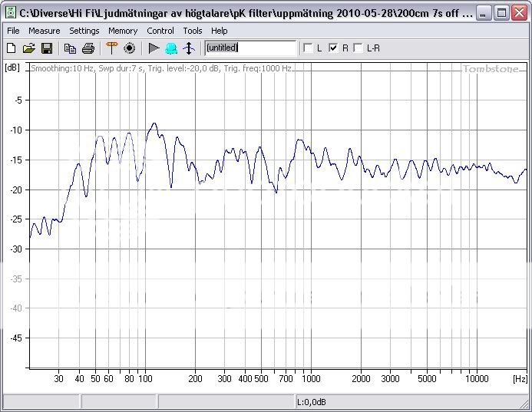532x412 pixels.
Task: Save measurement with floppy disk icon
Action: point(46,48)
